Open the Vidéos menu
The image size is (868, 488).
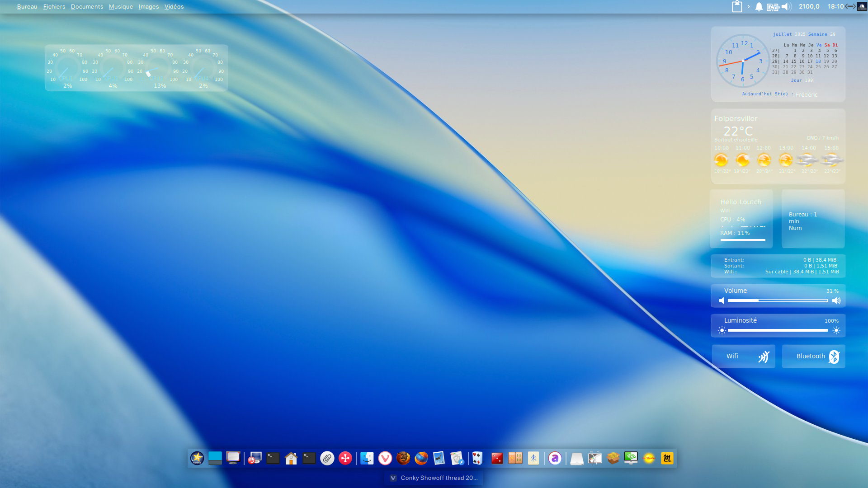174,6
